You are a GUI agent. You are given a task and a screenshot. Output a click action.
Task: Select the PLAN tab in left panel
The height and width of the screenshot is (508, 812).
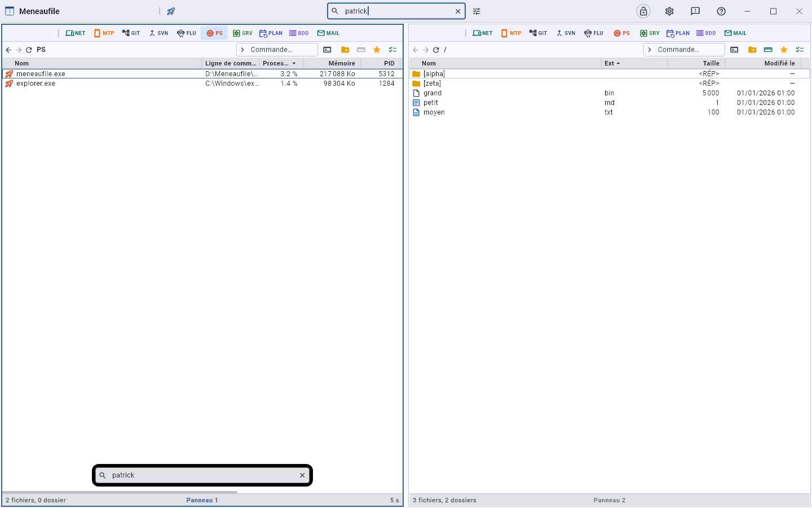tap(271, 33)
